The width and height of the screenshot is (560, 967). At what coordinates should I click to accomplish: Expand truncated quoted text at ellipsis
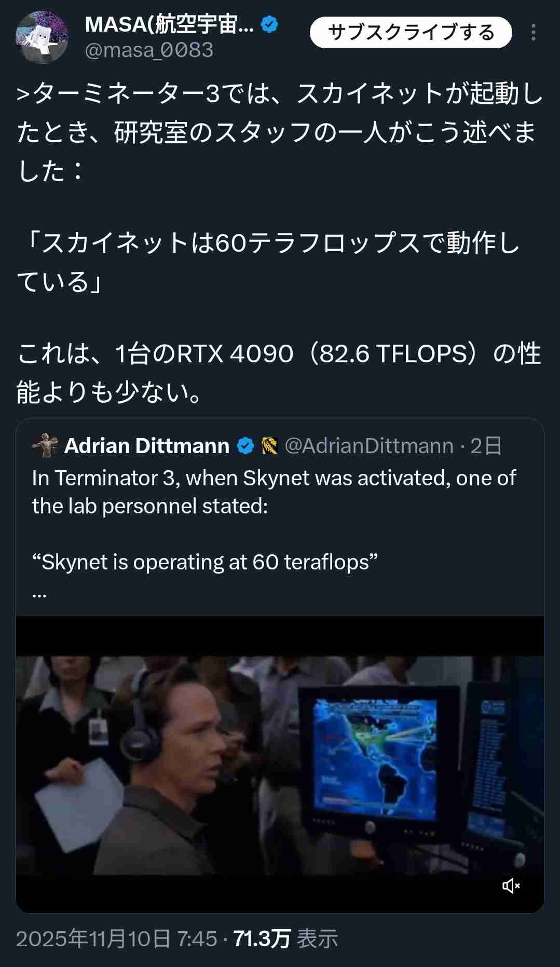pyautogui.click(x=39, y=593)
